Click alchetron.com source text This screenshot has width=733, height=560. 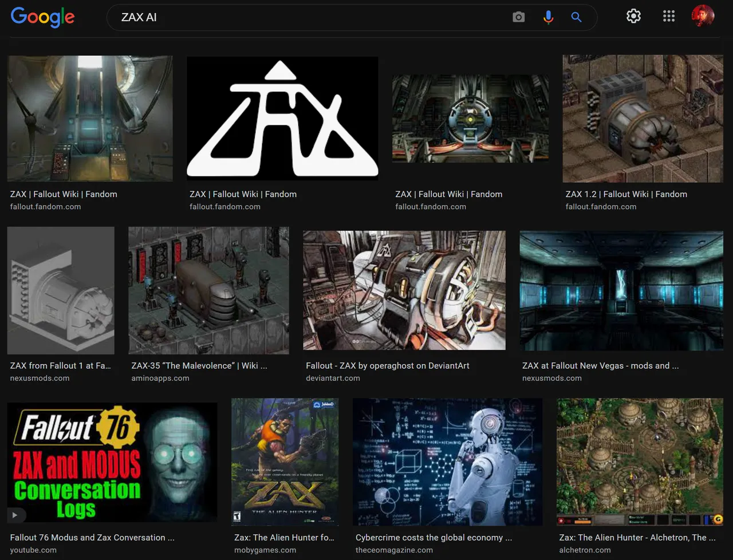coord(585,550)
